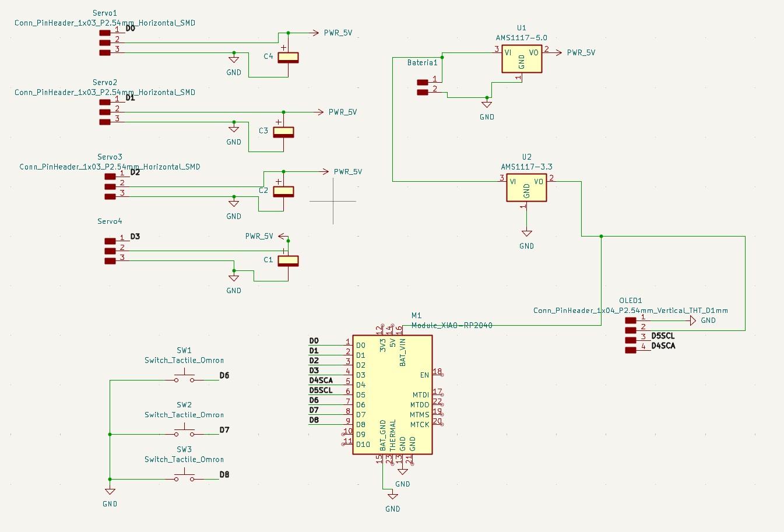784x532 pixels.
Task: Select the U1 AMS1117-5.0 regulator symbol body
Action: 522,59
